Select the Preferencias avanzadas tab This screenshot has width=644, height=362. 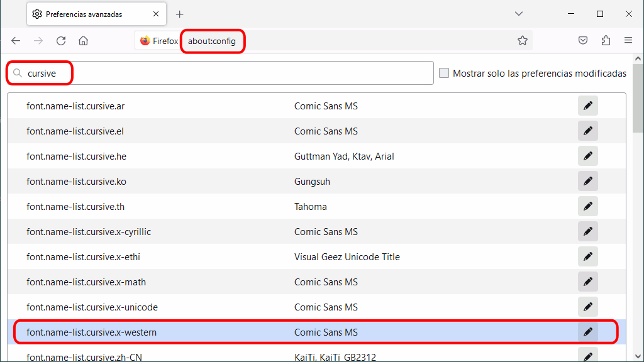(96, 14)
